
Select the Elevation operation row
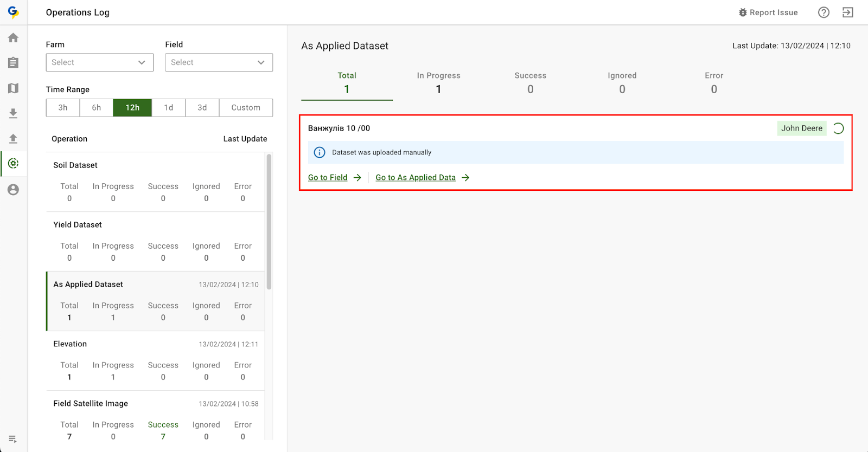point(156,360)
